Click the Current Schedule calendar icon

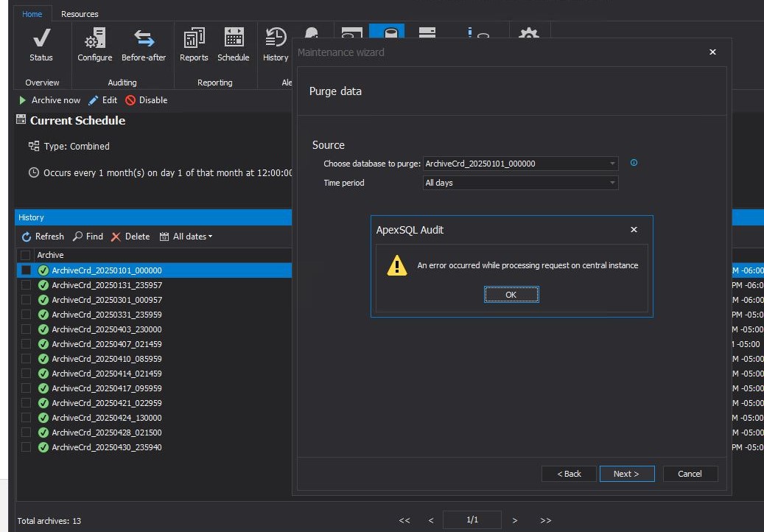21,119
